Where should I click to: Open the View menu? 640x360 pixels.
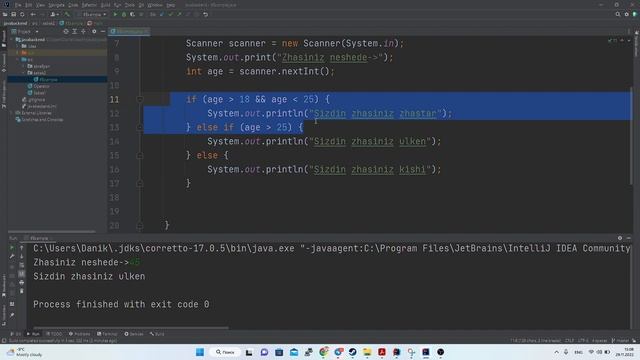(x=40, y=5)
